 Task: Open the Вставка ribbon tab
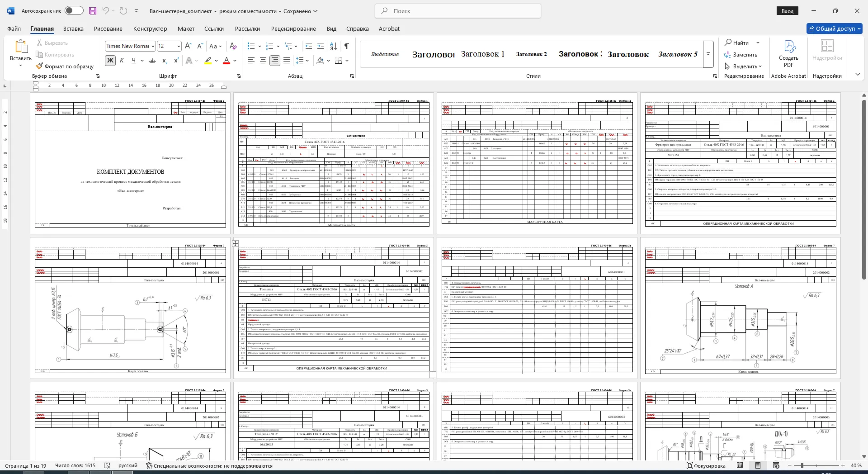point(73,28)
